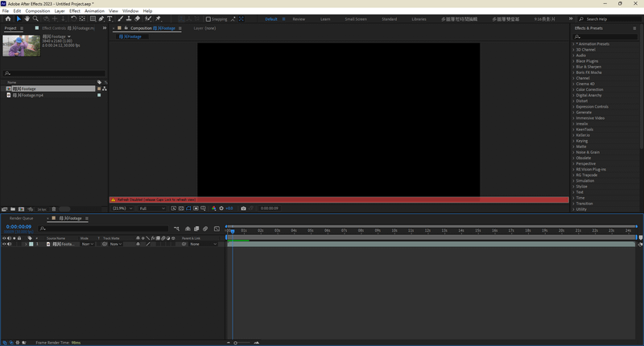Viewport: 644px width, 346px height.
Task: Hide layer 1 with eye toggle
Action: click(4, 244)
